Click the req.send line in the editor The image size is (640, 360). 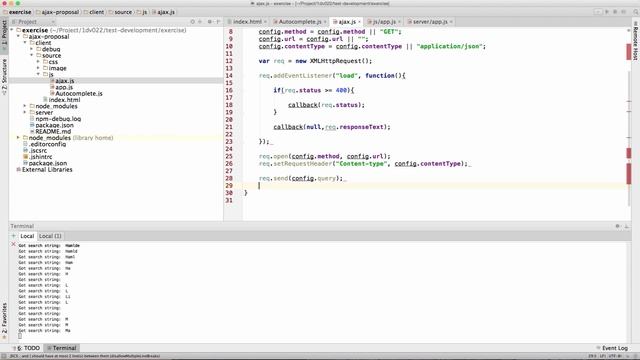pos(301,178)
